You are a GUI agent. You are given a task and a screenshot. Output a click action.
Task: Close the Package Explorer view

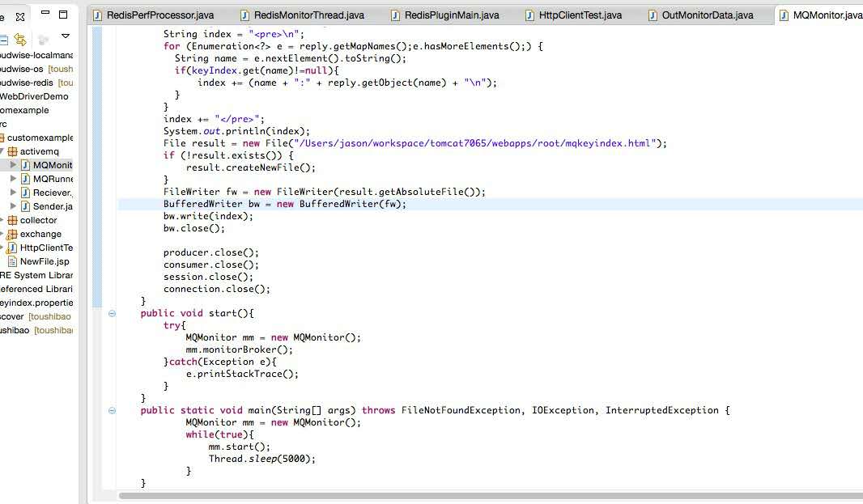(20, 16)
